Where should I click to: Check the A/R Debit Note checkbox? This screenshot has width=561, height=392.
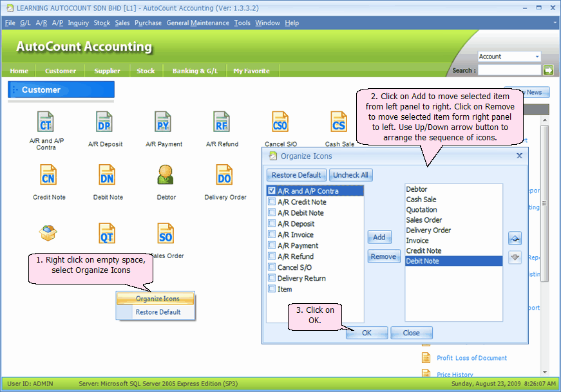272,212
